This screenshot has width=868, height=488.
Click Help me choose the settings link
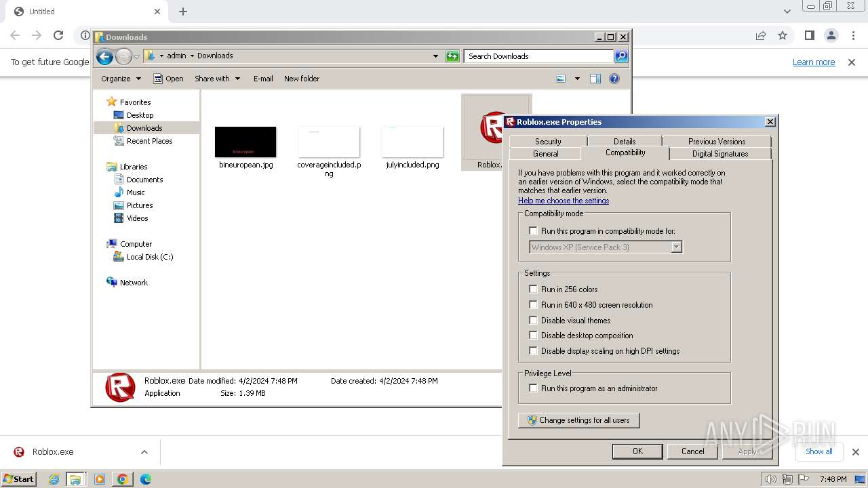(x=564, y=201)
